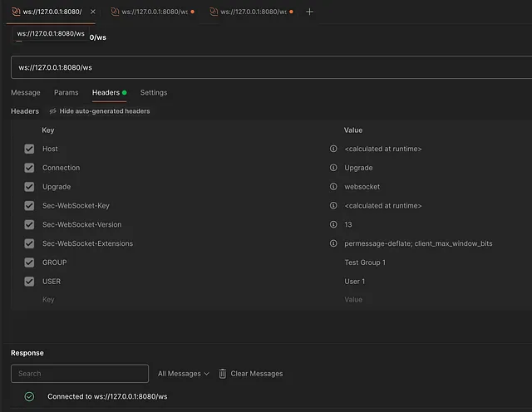Image resolution: width=532 pixels, height=412 pixels.
Task: Close the first WebSocket tab
Action: coord(92,12)
